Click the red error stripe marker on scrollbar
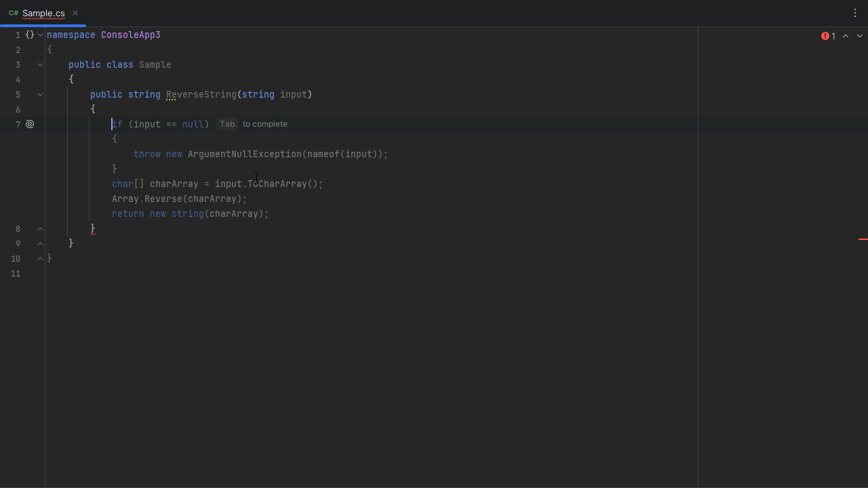The image size is (868, 488). pos(863,239)
